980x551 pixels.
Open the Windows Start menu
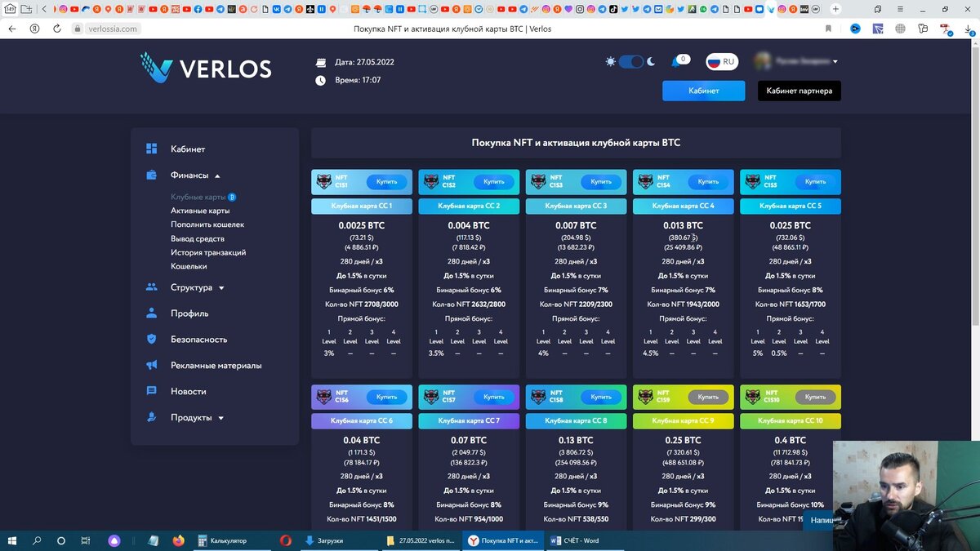[12, 540]
